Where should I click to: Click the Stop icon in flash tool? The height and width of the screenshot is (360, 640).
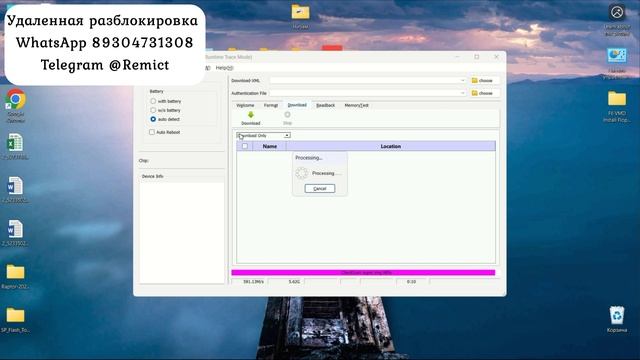point(287,115)
